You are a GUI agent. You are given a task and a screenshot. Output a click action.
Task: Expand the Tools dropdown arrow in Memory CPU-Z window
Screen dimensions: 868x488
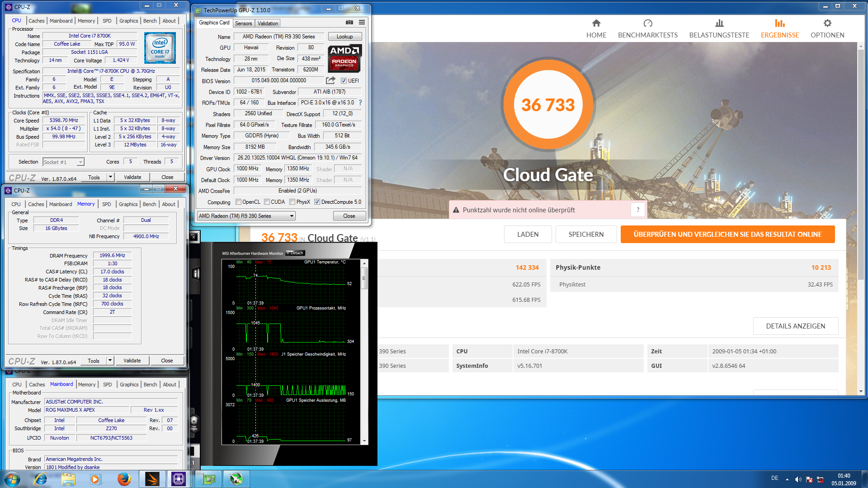(x=110, y=361)
